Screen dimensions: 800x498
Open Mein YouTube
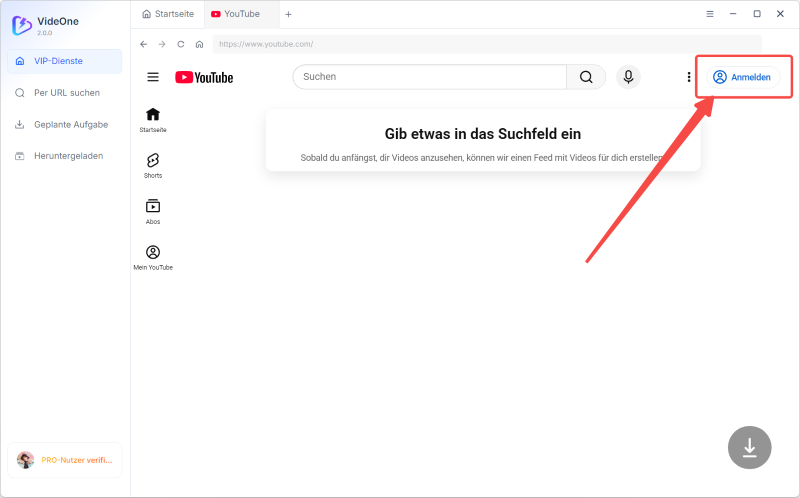click(153, 258)
